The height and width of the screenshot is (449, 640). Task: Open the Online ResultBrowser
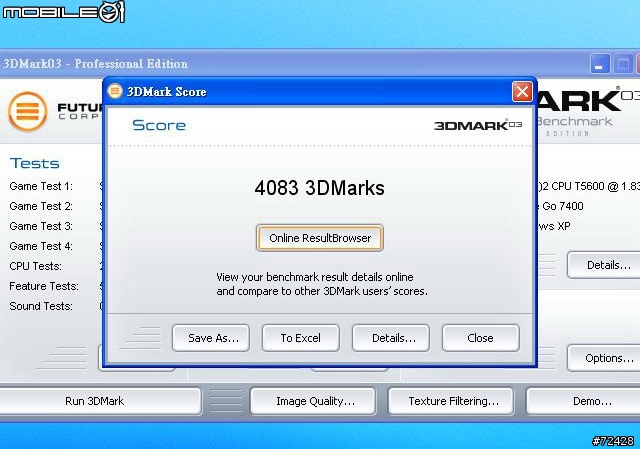(320, 238)
